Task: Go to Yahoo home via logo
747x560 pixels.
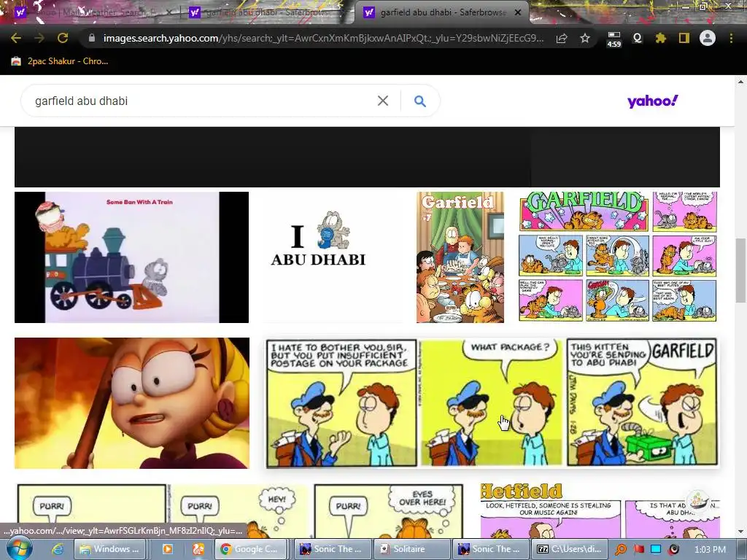Action: 652,101
